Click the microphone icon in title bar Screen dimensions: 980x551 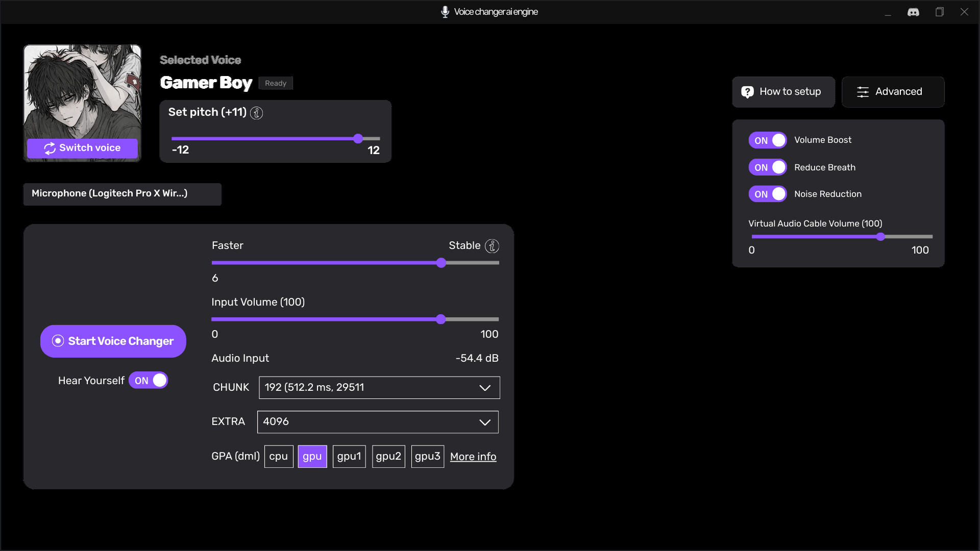(x=445, y=12)
